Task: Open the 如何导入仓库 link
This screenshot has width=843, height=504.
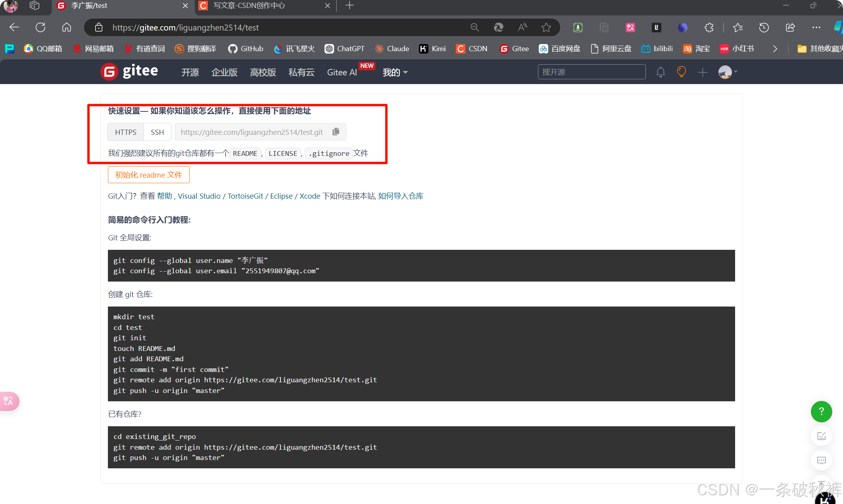Action: (401, 196)
